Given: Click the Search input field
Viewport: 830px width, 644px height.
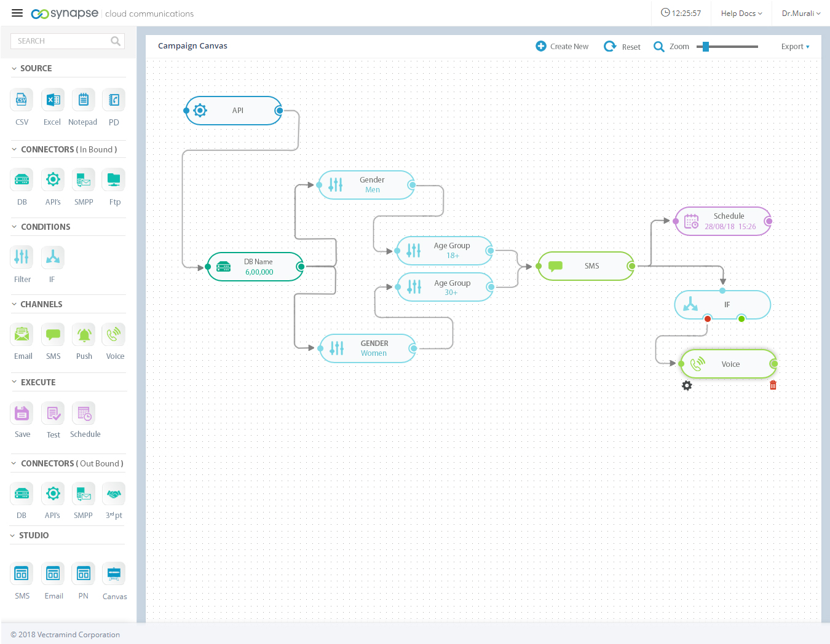Looking at the screenshot, I should pyautogui.click(x=61, y=41).
